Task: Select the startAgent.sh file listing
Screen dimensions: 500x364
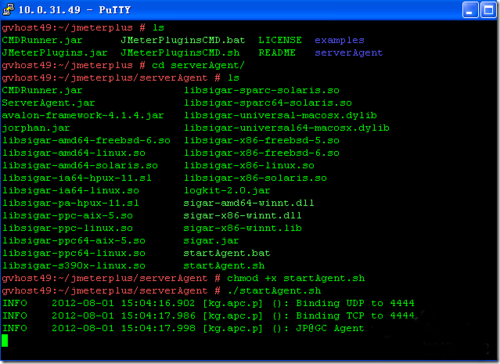Action: (x=224, y=266)
